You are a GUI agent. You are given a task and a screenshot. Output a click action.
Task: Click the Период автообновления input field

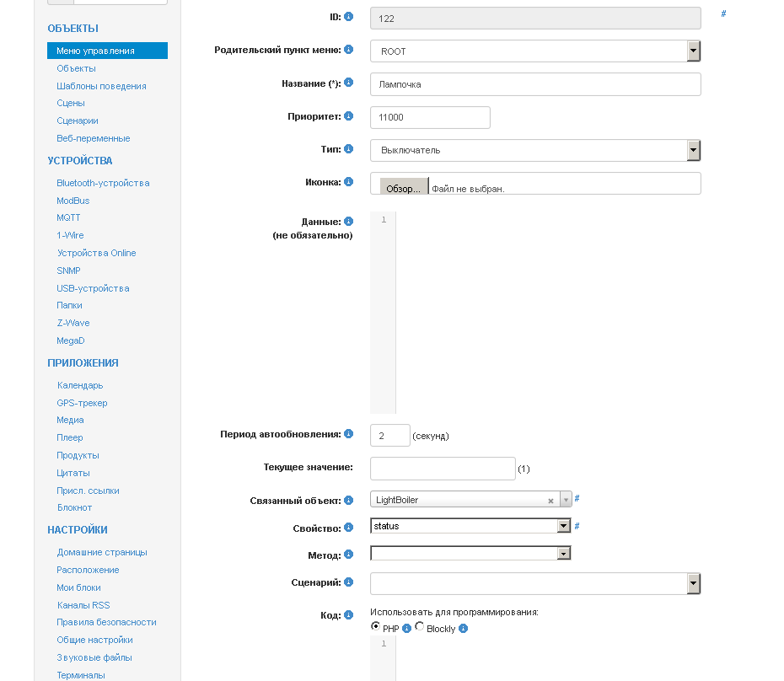(389, 436)
